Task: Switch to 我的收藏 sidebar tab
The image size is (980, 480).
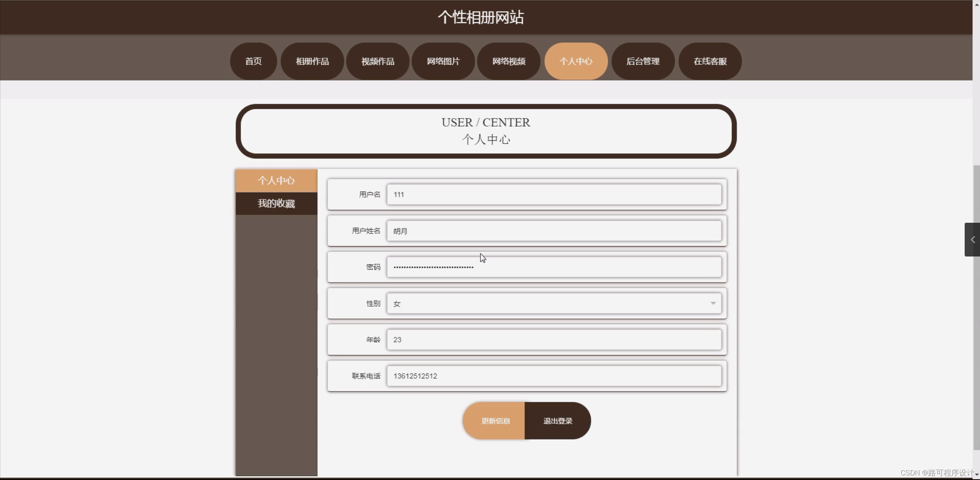Action: point(276,204)
